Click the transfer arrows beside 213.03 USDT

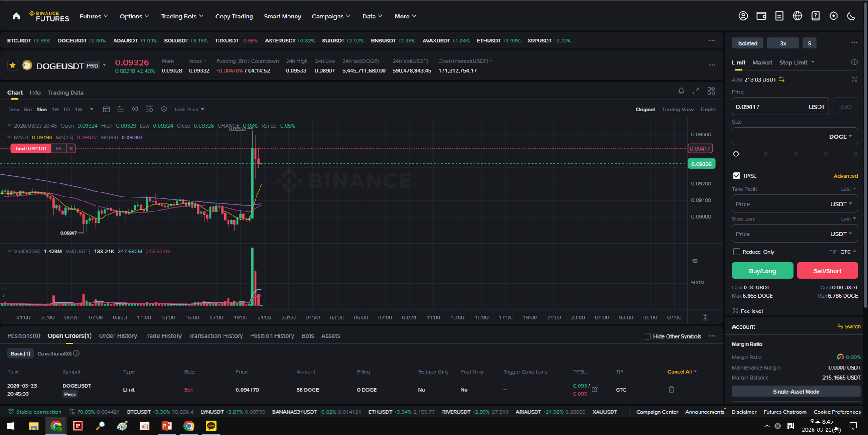pos(782,79)
